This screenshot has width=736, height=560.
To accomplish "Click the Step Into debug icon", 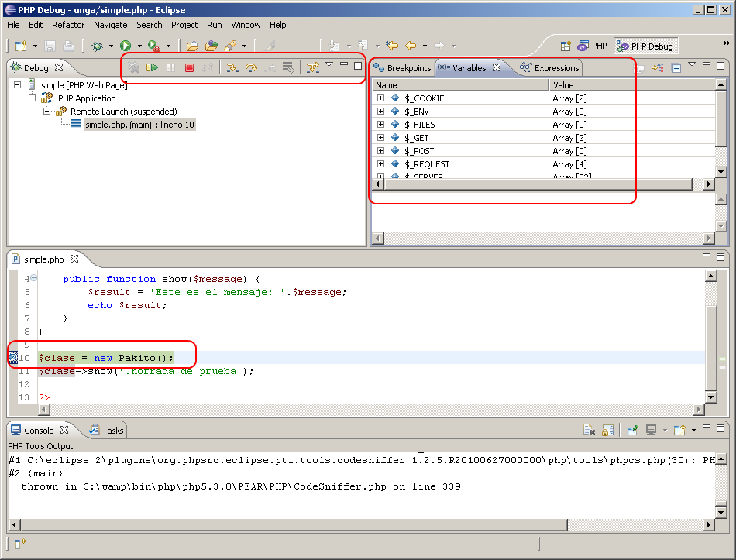I will (x=232, y=68).
